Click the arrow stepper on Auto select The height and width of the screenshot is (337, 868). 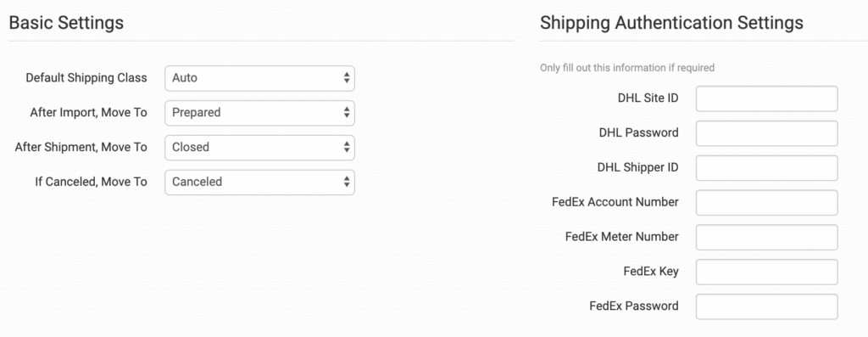[x=347, y=78]
